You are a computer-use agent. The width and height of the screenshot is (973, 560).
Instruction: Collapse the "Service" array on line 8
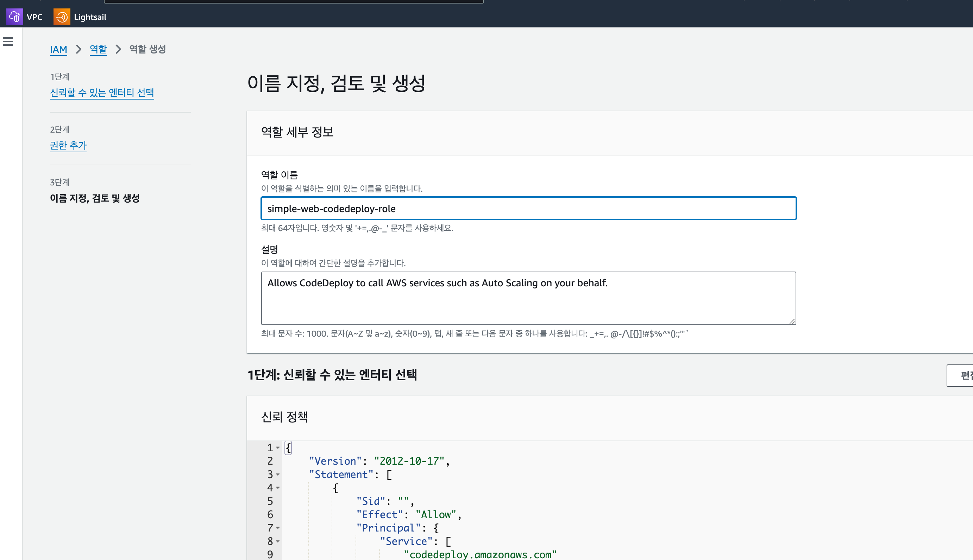click(x=278, y=542)
